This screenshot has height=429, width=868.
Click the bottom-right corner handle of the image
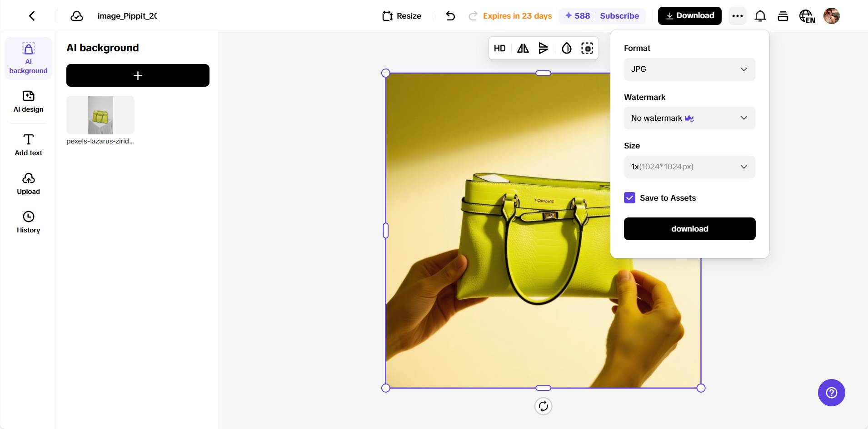pyautogui.click(x=701, y=388)
